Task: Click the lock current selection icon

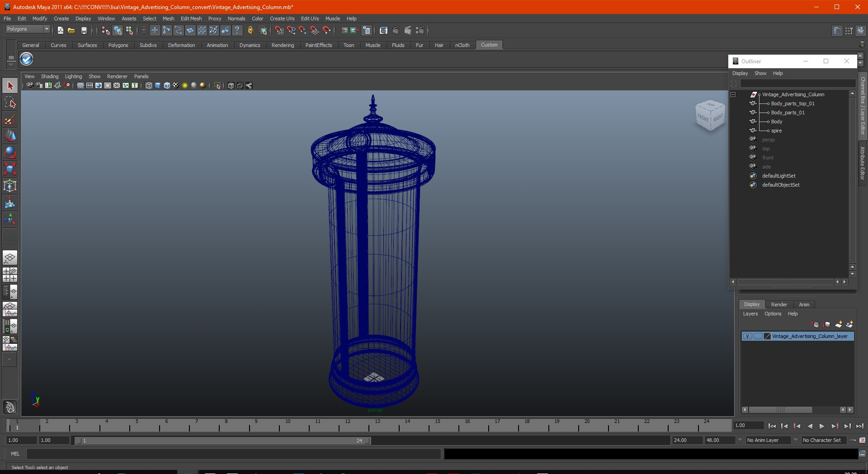Action: (250, 30)
